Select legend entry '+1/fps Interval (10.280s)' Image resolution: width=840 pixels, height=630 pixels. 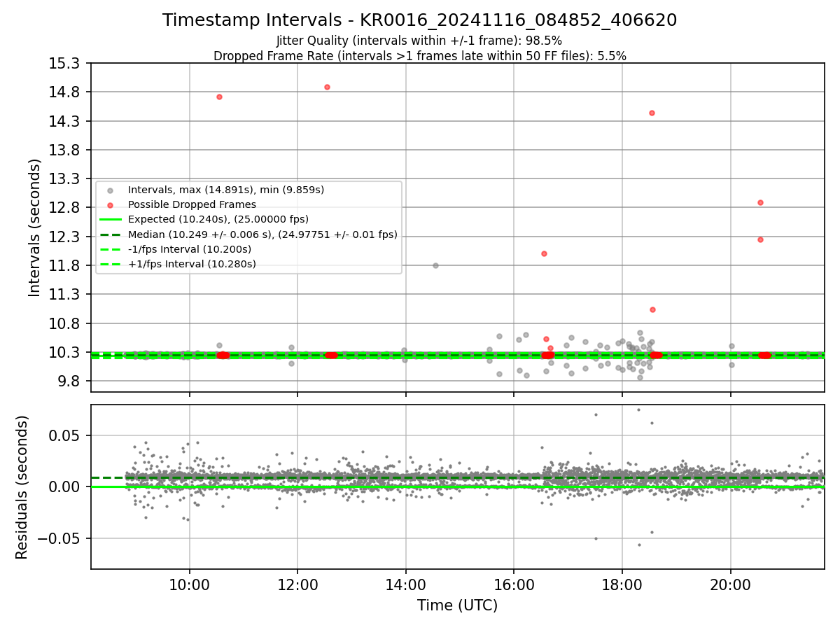pyautogui.click(x=192, y=264)
